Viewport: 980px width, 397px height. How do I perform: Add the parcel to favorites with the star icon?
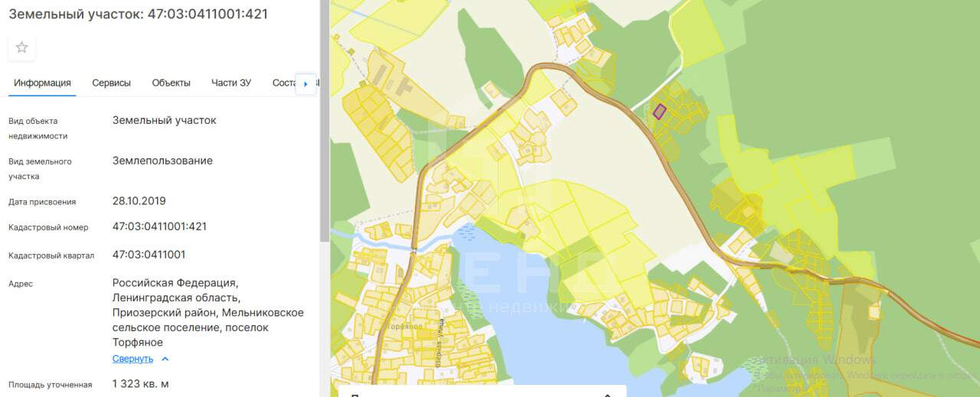(x=22, y=47)
